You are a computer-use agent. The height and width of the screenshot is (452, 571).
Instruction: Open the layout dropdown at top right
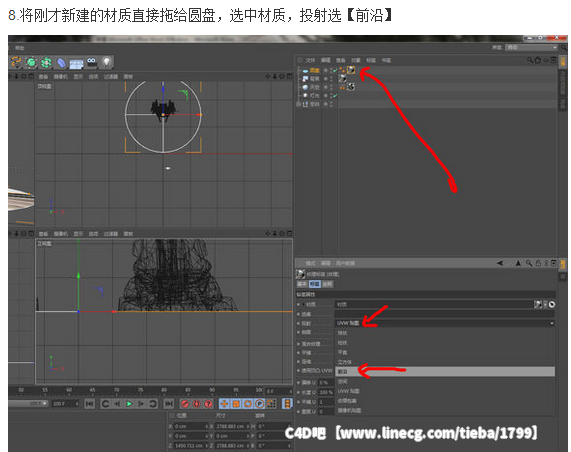531,47
